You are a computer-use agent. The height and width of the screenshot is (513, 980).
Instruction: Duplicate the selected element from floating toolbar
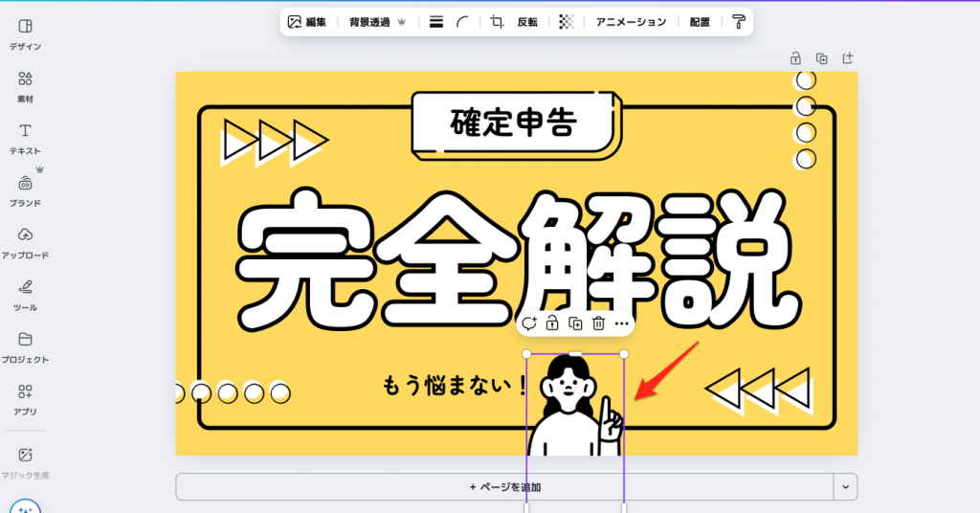point(575,323)
